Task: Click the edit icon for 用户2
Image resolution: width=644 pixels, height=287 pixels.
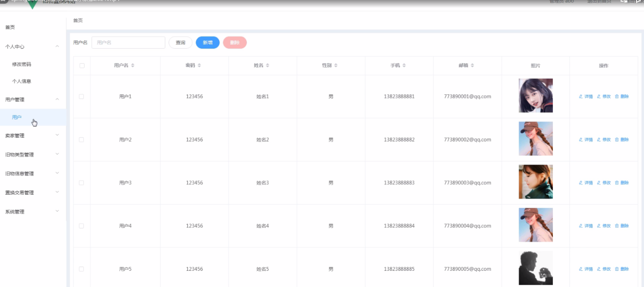Action: [x=599, y=140]
